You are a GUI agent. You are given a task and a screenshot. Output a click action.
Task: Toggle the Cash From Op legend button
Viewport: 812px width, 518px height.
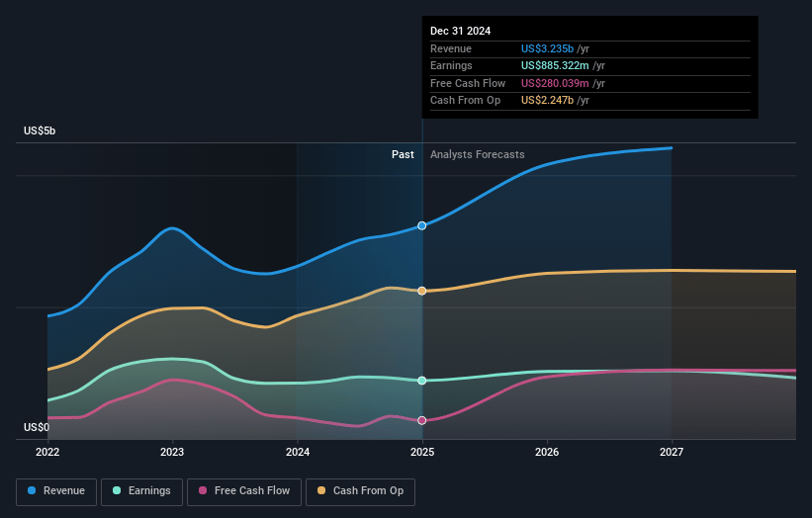(360, 491)
